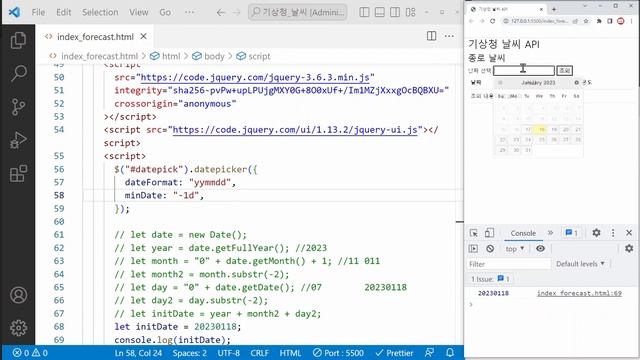Click the body breadcrumb segment
The image size is (640, 360).
click(209, 56)
